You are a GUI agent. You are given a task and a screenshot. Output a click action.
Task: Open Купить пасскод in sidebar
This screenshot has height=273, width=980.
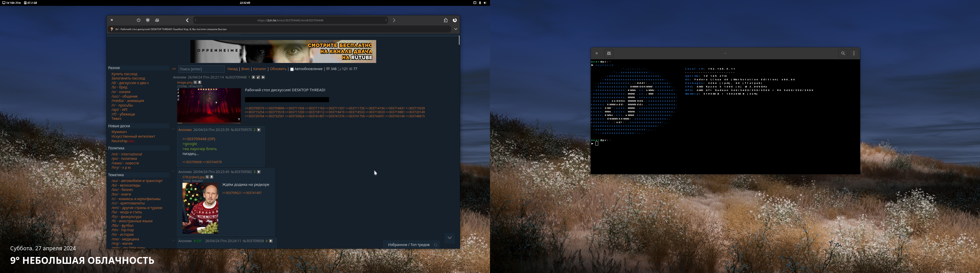[124, 74]
